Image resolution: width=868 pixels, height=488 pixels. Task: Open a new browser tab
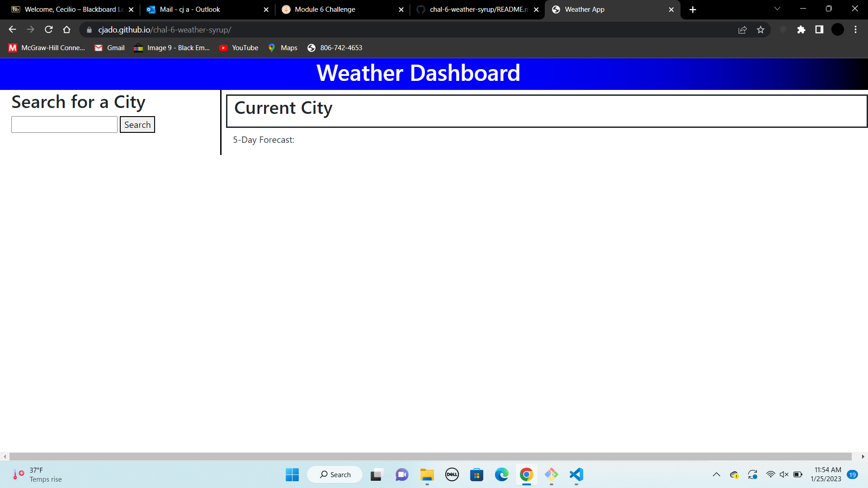(x=693, y=9)
